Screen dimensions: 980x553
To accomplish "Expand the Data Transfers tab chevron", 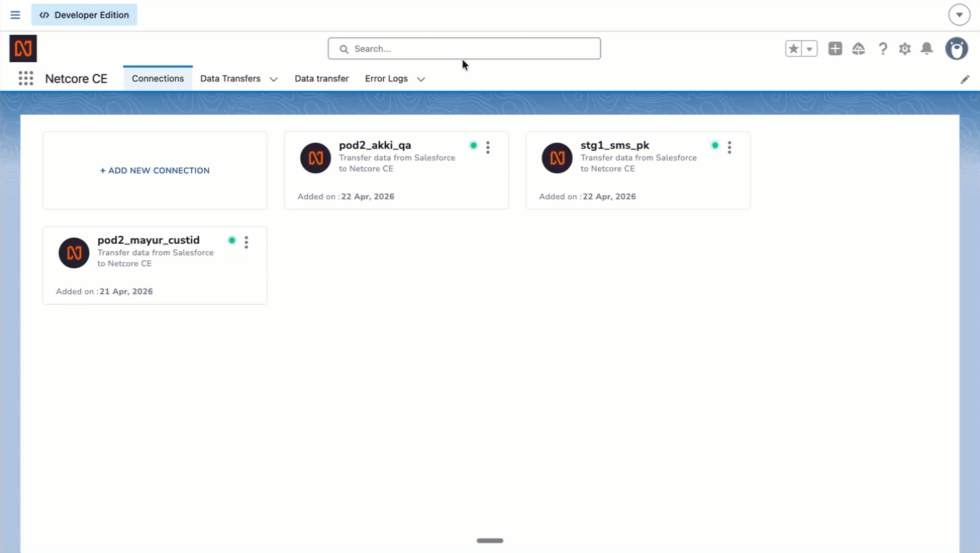I will tap(274, 79).
